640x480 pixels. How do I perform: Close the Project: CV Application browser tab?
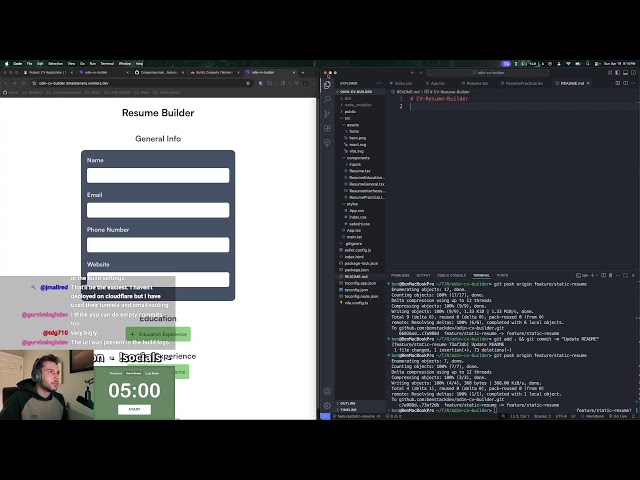(x=71, y=73)
